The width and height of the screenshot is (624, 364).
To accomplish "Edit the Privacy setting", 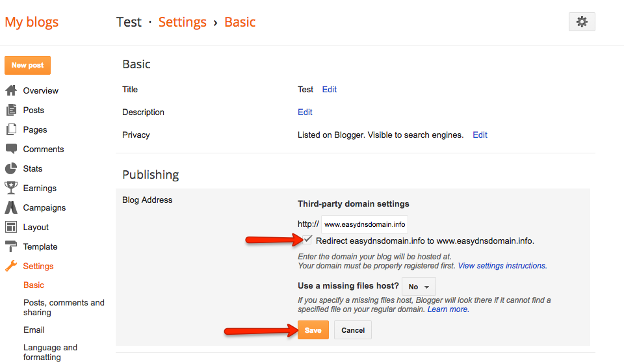I will pos(480,135).
